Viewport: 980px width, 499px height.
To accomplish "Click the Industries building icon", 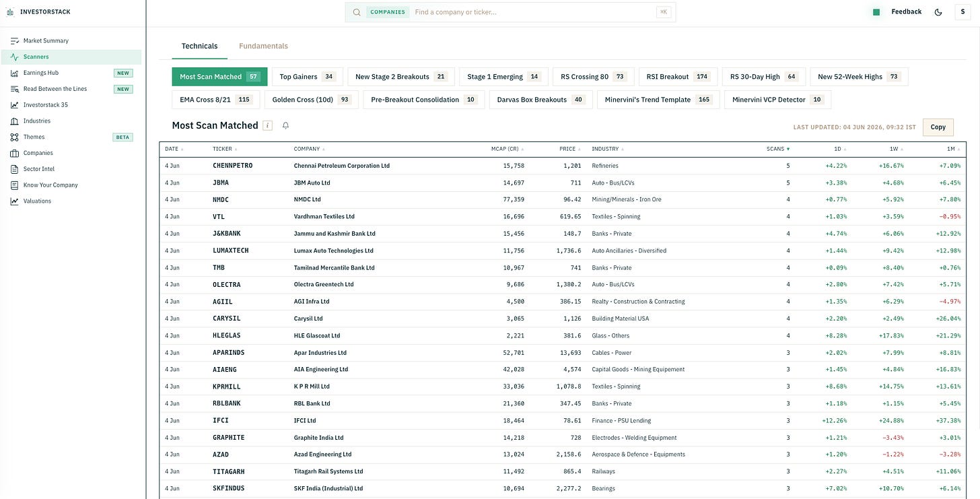I will point(15,121).
